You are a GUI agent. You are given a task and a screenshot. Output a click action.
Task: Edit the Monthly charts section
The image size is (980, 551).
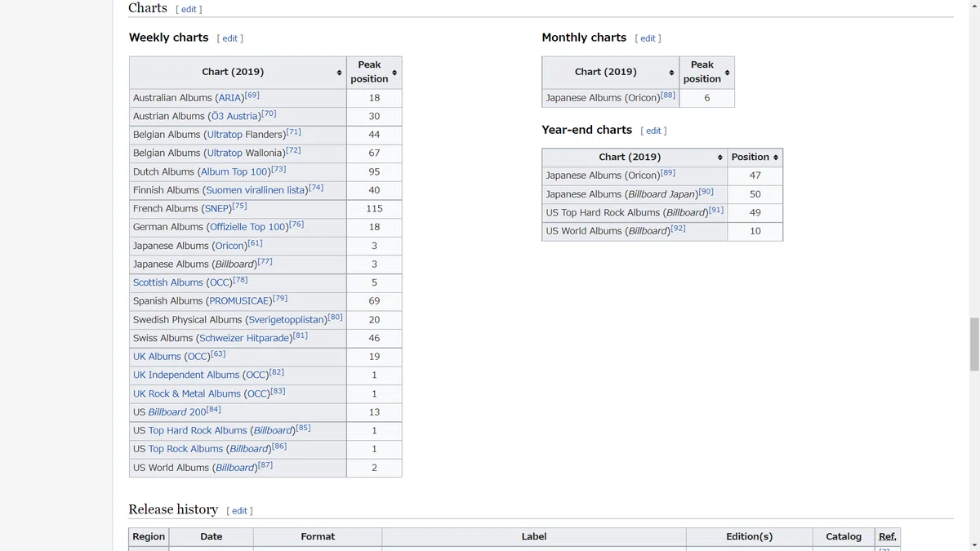click(648, 38)
